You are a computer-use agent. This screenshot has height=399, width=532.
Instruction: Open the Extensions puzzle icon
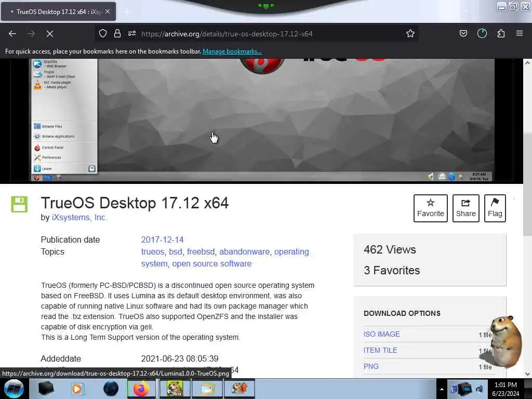(x=501, y=33)
